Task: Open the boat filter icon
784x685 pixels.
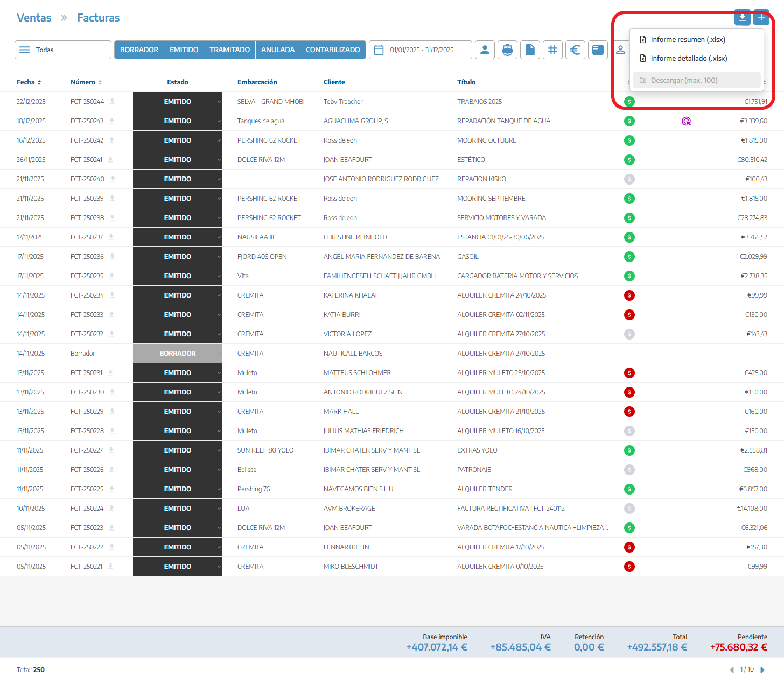Action: click(508, 50)
